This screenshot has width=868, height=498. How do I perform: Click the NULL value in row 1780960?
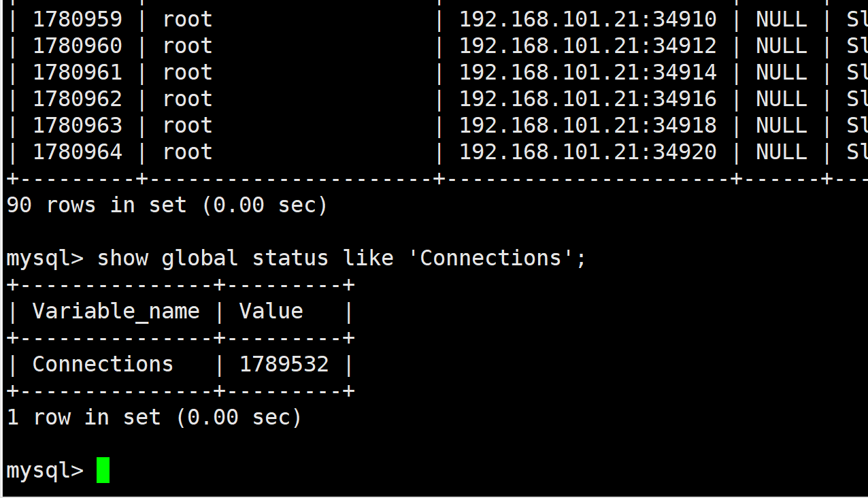(x=781, y=46)
